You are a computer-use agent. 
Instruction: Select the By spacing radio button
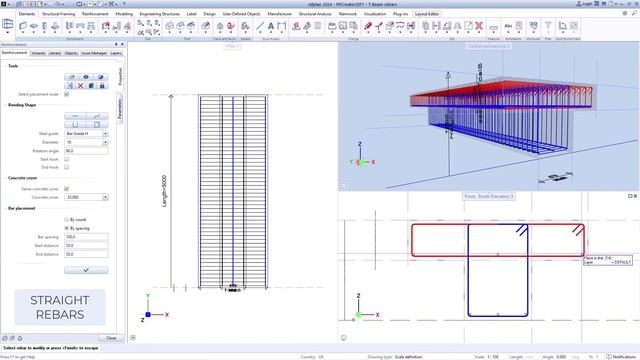coord(67,228)
